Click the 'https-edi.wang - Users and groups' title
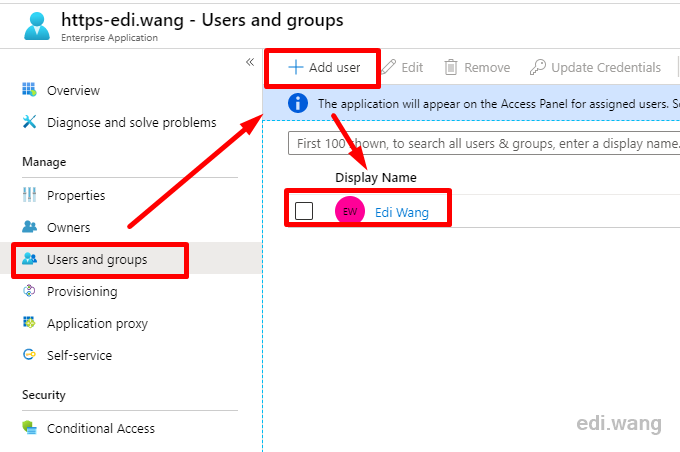680x452 pixels. [x=202, y=20]
